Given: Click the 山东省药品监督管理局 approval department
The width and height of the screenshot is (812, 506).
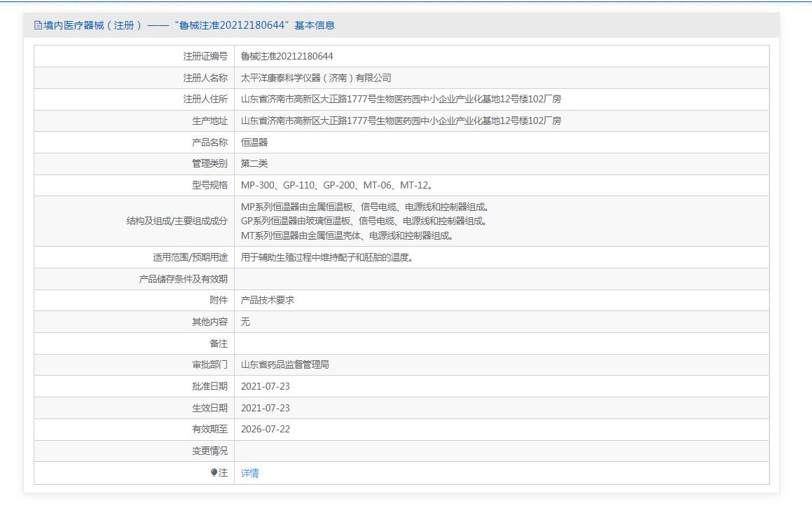Looking at the screenshot, I should pyautogui.click(x=285, y=364).
